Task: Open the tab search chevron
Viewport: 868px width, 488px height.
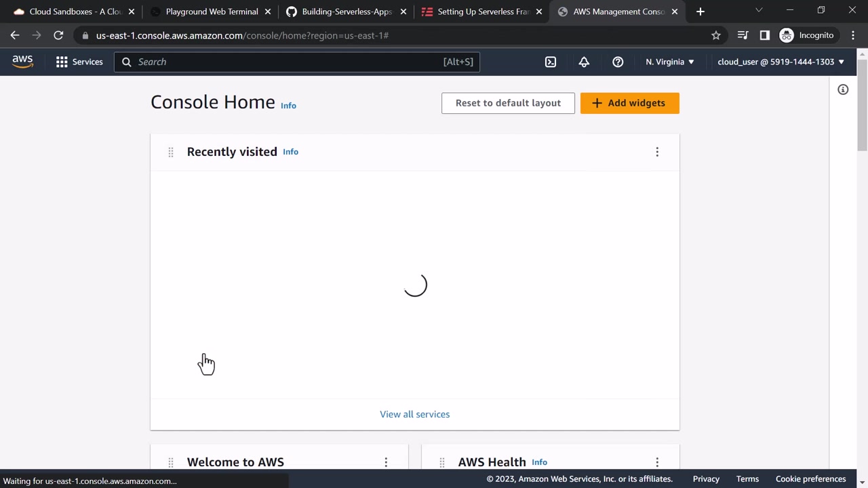Action: pyautogui.click(x=759, y=10)
